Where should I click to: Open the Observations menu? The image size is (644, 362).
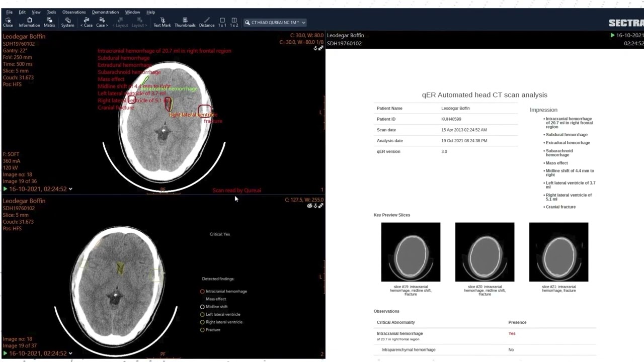point(74,12)
